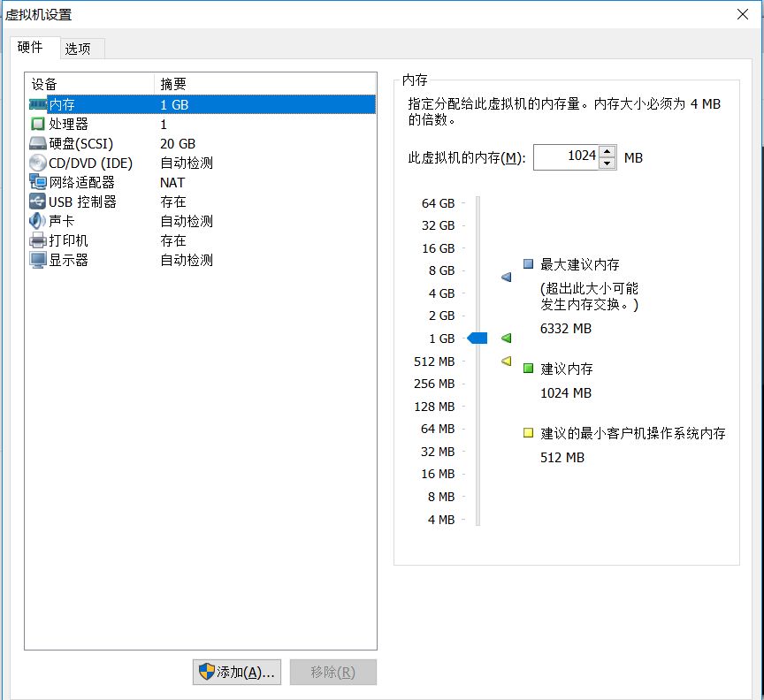Select the 显示器 device row

202,260
